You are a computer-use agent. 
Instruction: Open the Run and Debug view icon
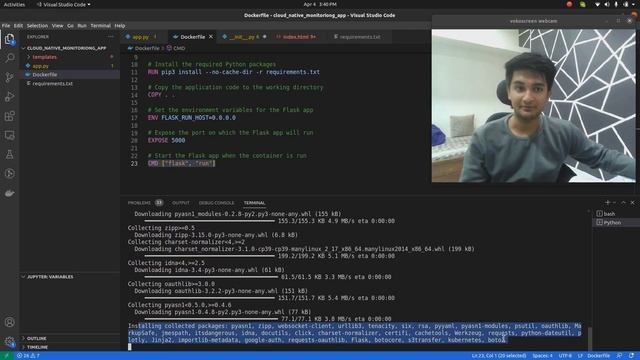[x=9, y=97]
